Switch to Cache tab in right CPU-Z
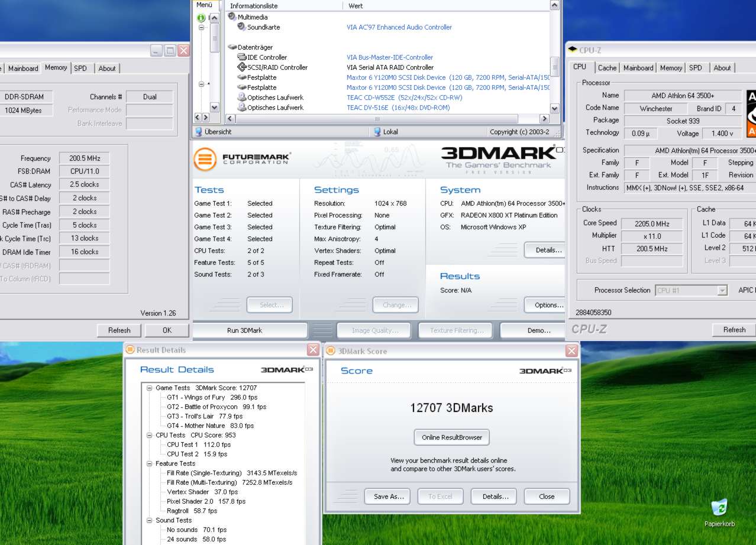Image resolution: width=756 pixels, height=545 pixels. pyautogui.click(x=607, y=68)
